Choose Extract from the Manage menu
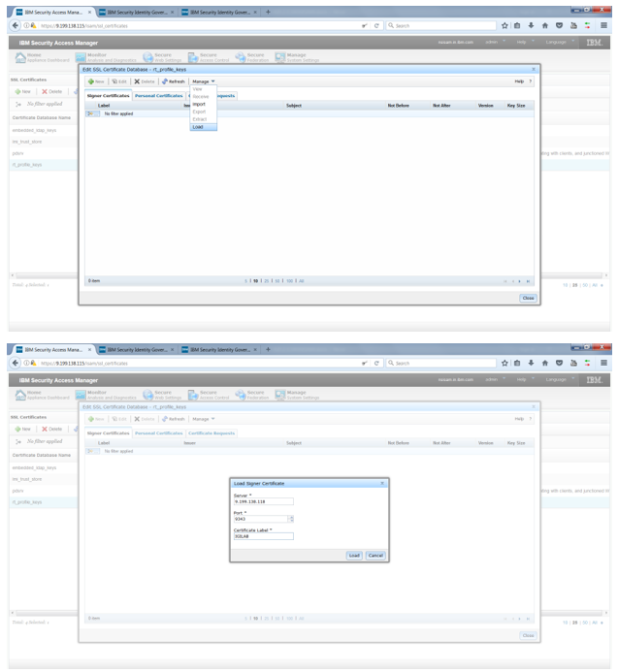 pyautogui.click(x=204, y=119)
